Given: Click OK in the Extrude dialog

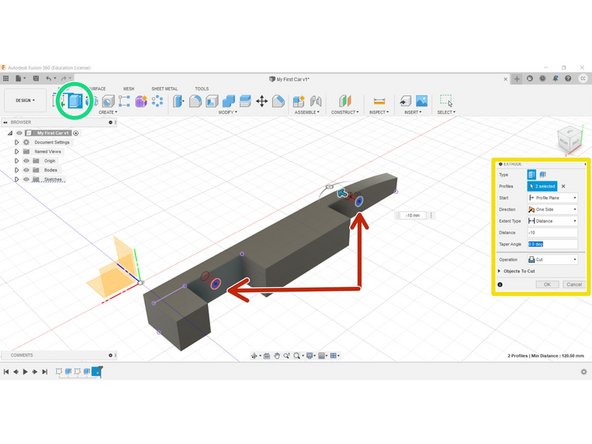Looking at the screenshot, I should 547,284.
